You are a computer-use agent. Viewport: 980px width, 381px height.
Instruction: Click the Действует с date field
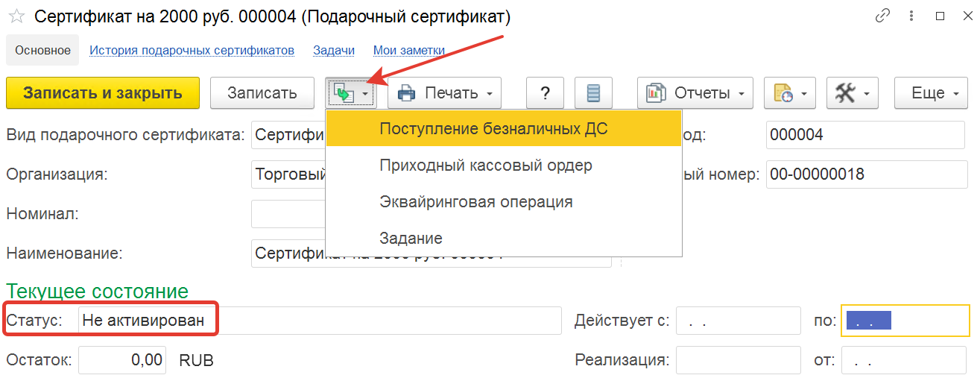point(738,321)
